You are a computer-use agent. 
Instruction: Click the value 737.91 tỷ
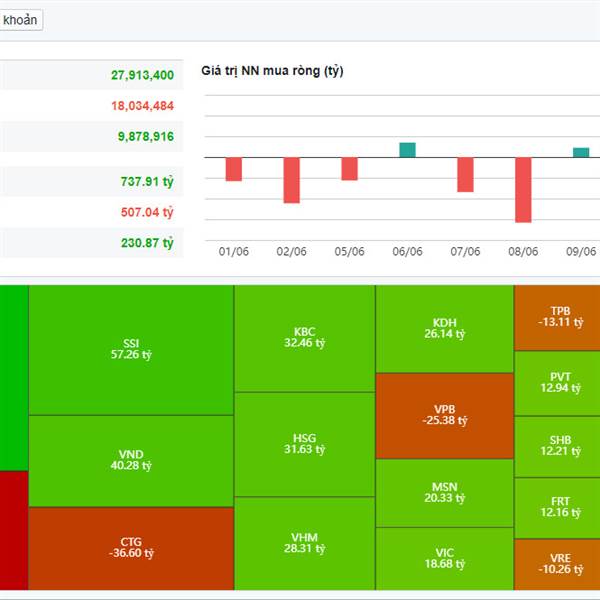(147, 181)
